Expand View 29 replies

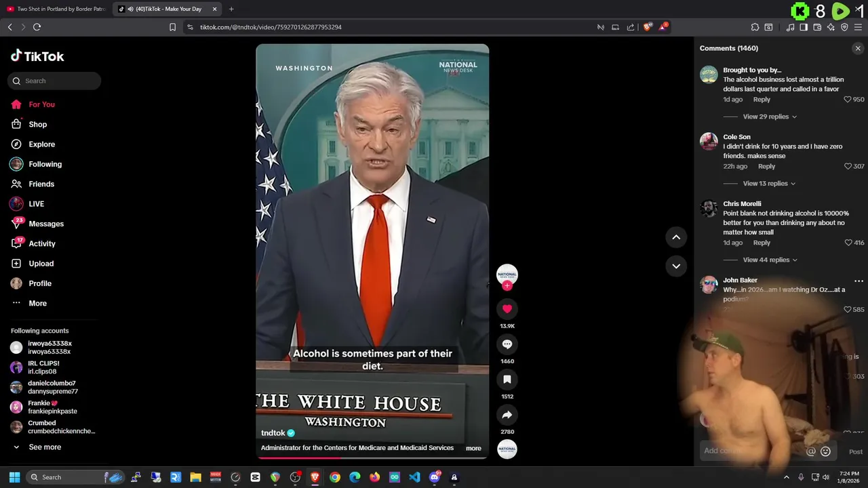(x=770, y=117)
